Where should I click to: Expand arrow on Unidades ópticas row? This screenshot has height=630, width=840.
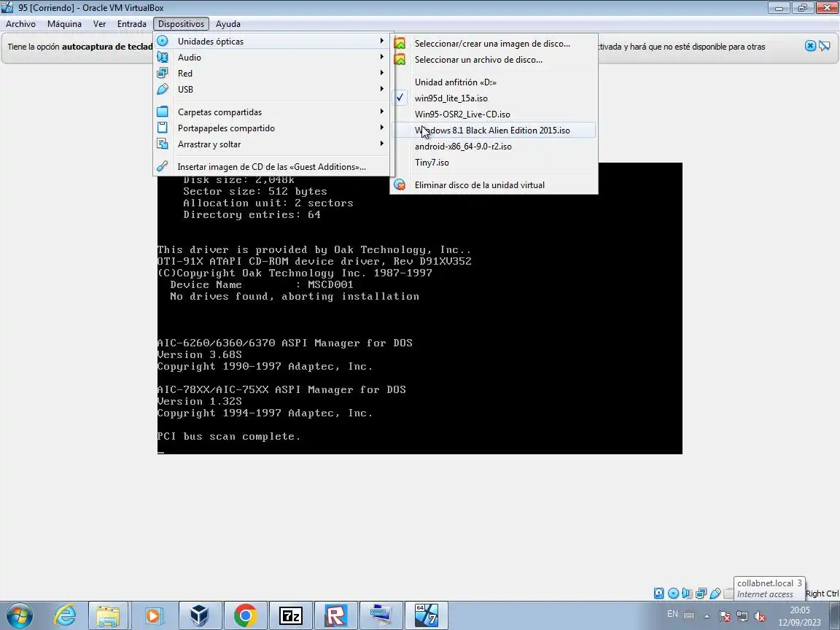point(382,41)
